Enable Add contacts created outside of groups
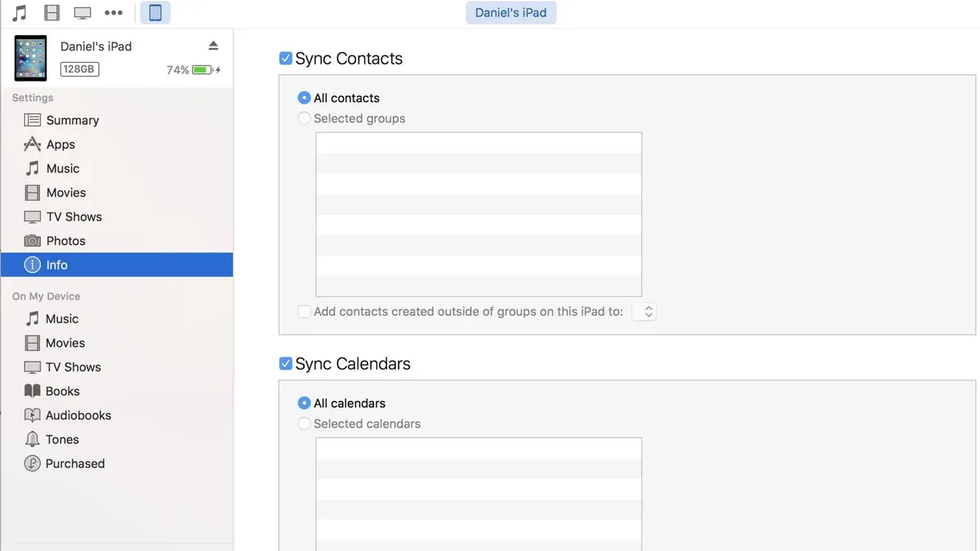This screenshot has width=980, height=551. (x=304, y=312)
